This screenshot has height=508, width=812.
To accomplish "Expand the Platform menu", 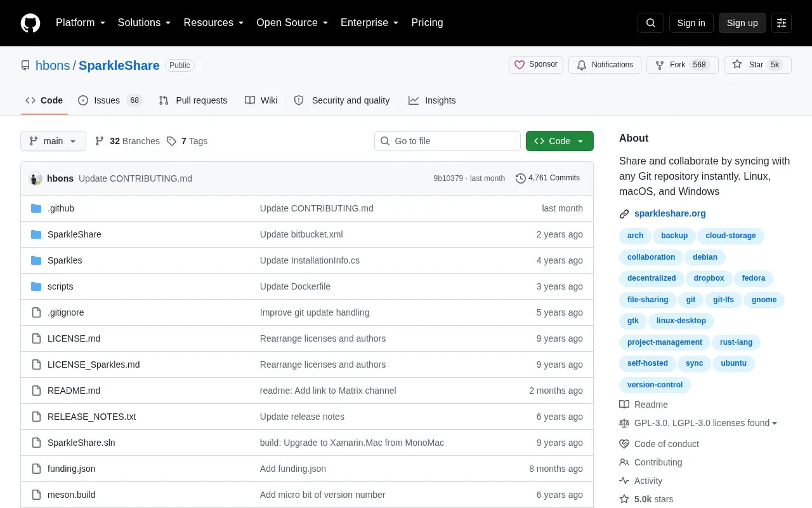I will 81,23.
